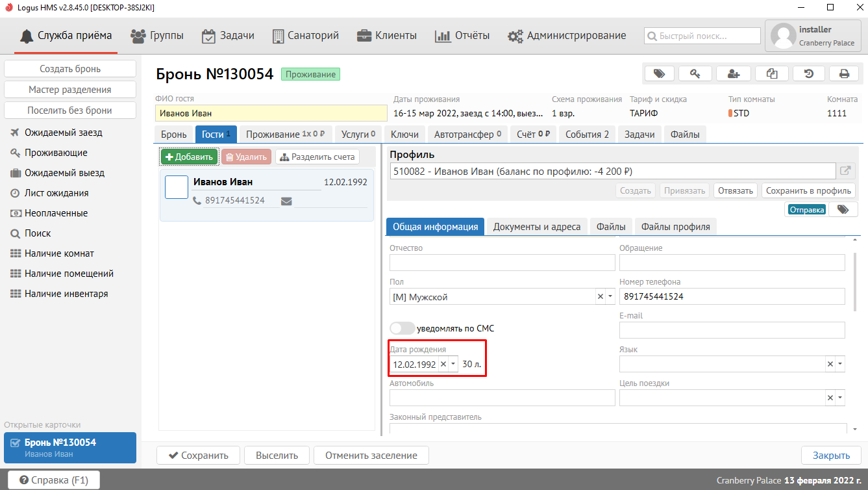Open profile in external link icon

tap(845, 171)
